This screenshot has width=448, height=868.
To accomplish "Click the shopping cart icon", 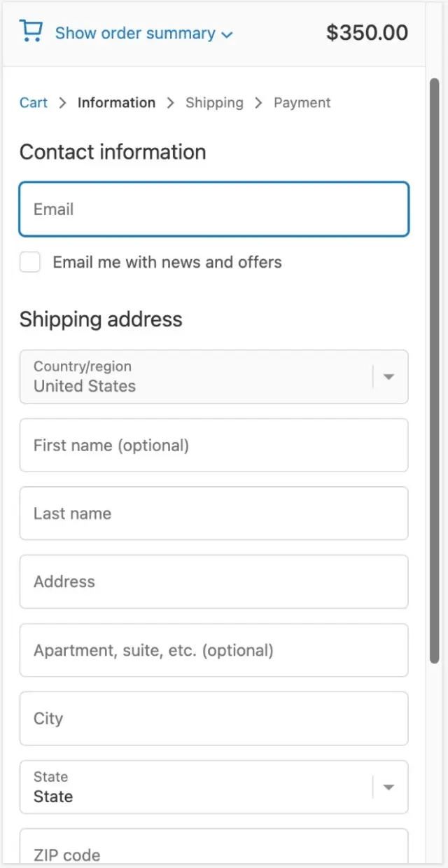I will 31,32.
